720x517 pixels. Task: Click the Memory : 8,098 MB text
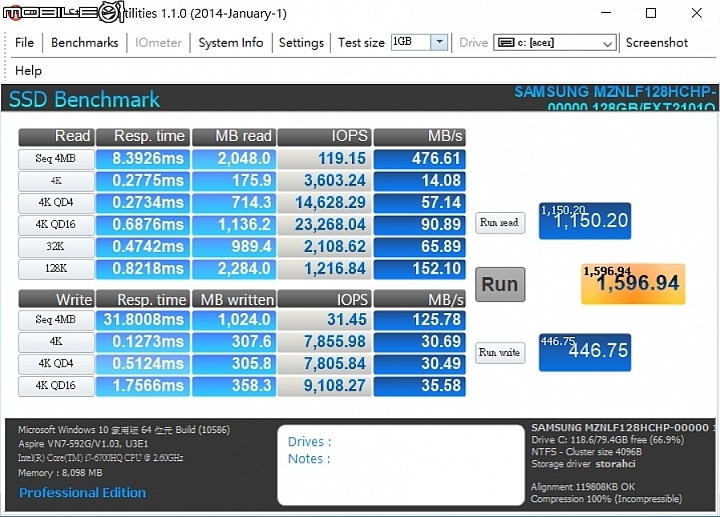coord(60,472)
